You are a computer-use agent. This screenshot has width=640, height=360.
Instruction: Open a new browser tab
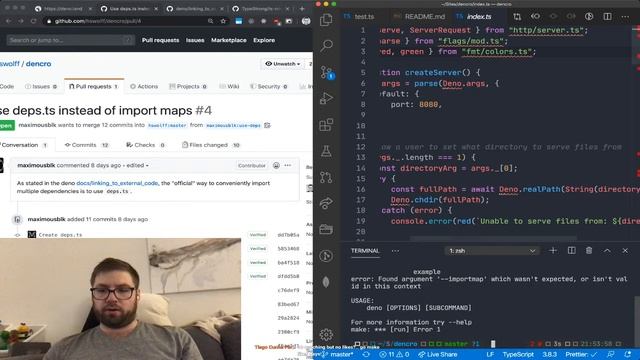point(302,8)
